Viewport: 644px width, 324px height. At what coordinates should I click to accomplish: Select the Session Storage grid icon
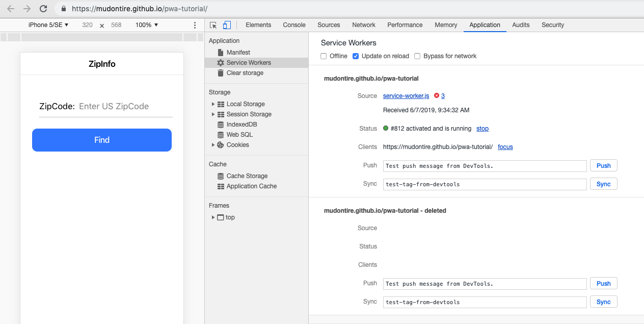click(221, 114)
